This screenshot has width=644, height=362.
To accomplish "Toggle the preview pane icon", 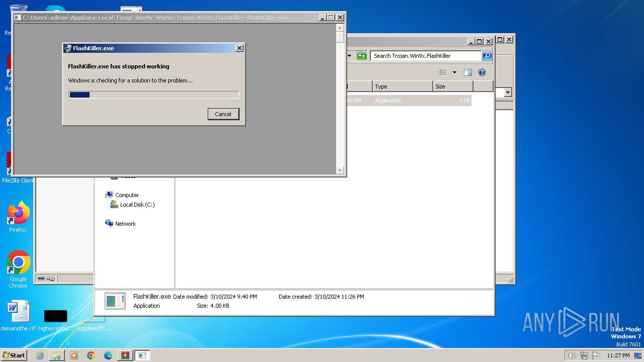I will pyautogui.click(x=468, y=72).
